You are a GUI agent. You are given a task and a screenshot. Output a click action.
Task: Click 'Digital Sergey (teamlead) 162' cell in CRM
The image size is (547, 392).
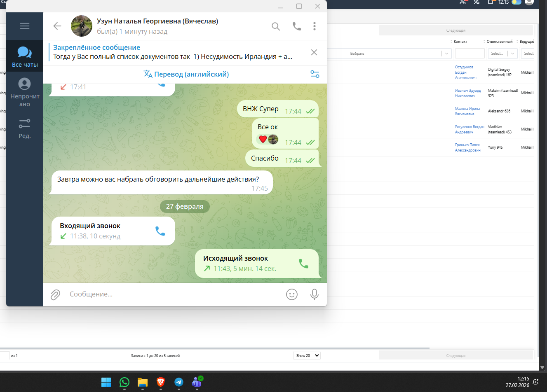click(x=500, y=72)
